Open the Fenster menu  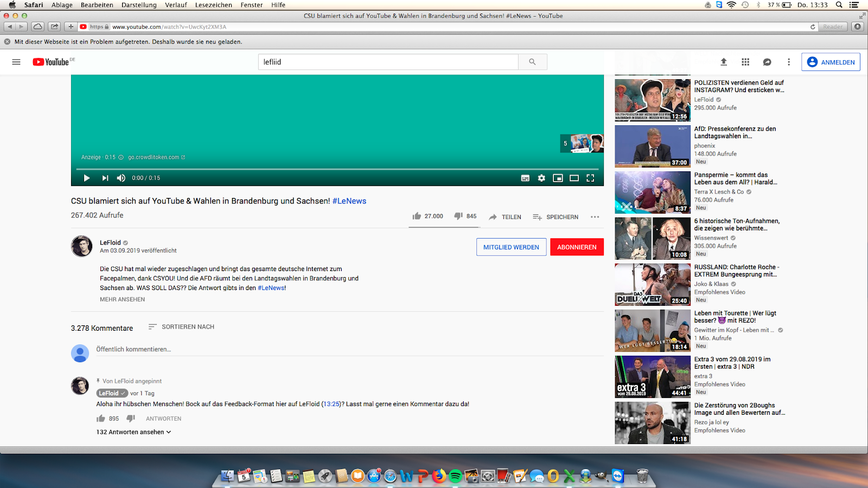click(252, 5)
